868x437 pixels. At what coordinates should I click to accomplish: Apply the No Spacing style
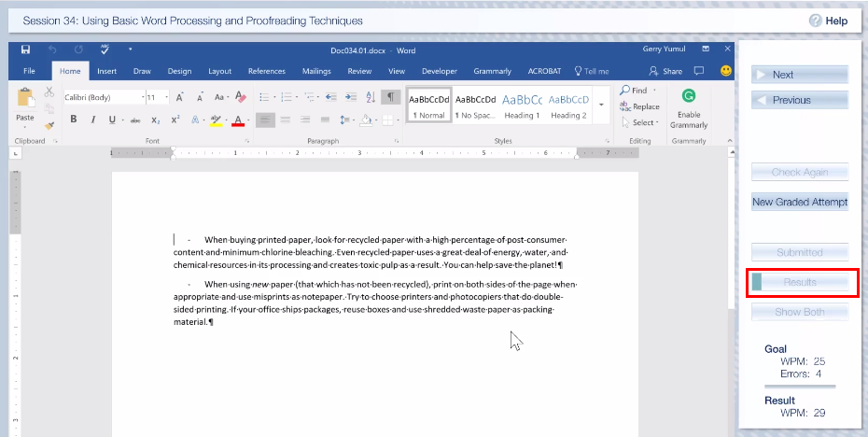[475, 105]
